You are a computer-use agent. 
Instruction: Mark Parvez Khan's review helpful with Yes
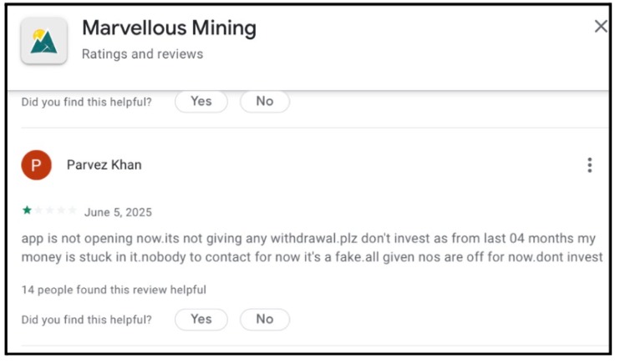coord(201,319)
